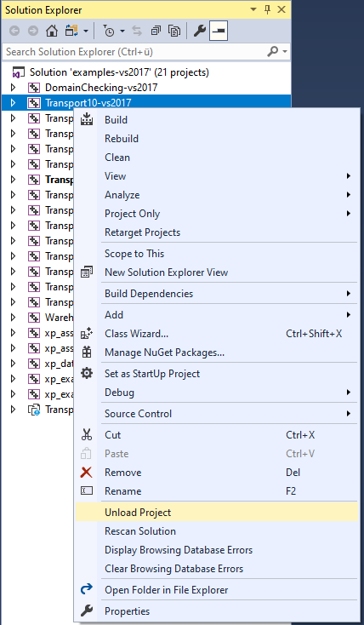This screenshot has height=625, width=364.
Task: Open Properties via the wrench toolbar icon
Action: 199,32
